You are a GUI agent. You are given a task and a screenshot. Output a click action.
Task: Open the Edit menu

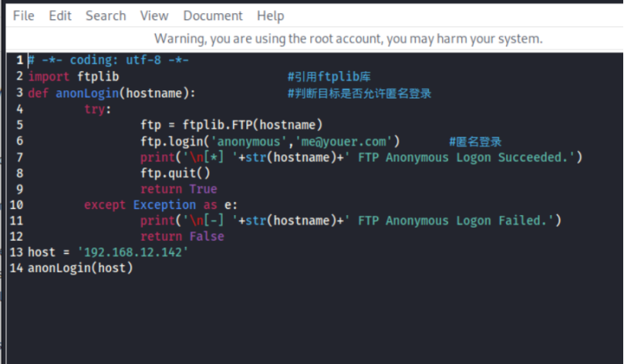60,15
